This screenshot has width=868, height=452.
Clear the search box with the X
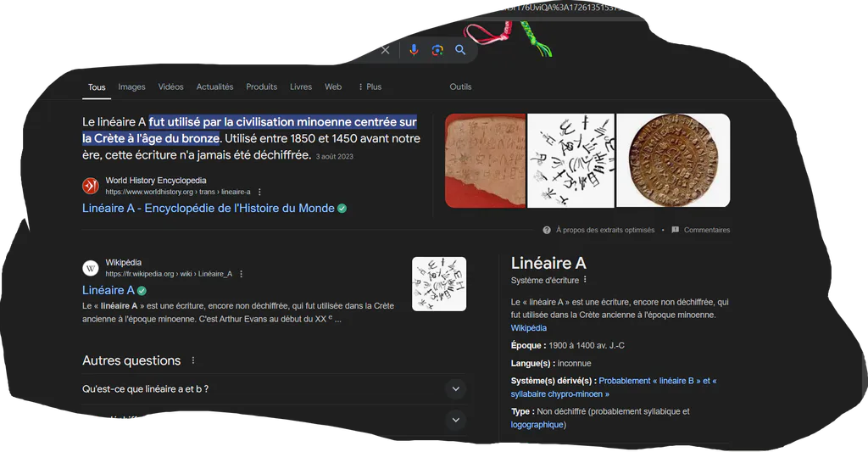pyautogui.click(x=386, y=50)
